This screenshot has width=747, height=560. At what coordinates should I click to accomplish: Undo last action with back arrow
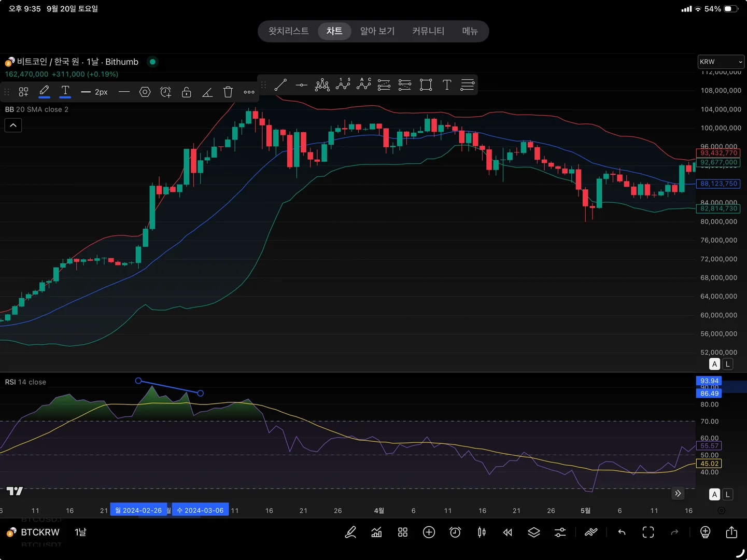coord(622,532)
